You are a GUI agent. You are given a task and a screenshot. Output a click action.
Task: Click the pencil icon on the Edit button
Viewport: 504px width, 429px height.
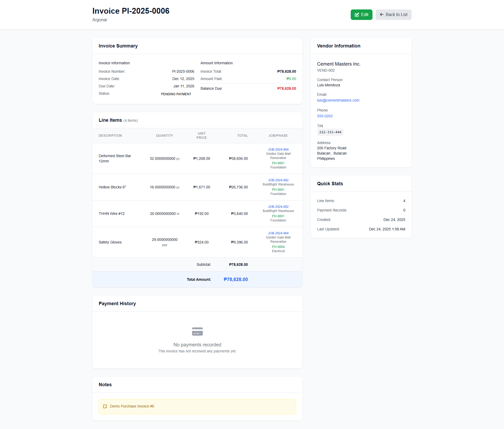click(357, 15)
